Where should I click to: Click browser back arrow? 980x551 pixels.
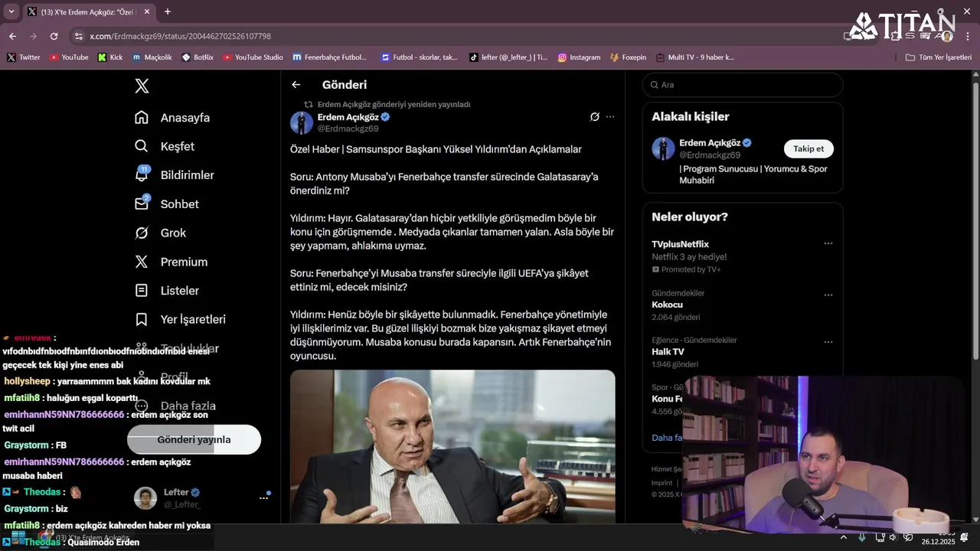pos(12,36)
